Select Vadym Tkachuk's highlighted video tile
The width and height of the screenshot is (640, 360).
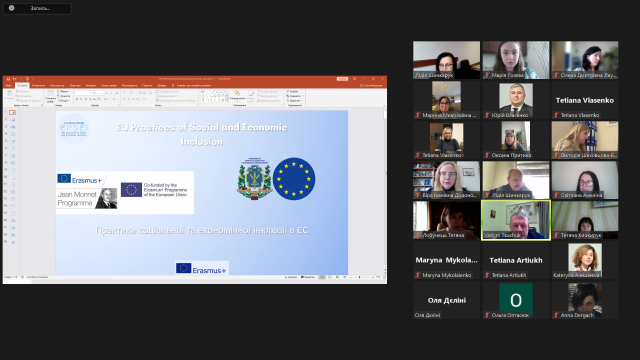516,220
